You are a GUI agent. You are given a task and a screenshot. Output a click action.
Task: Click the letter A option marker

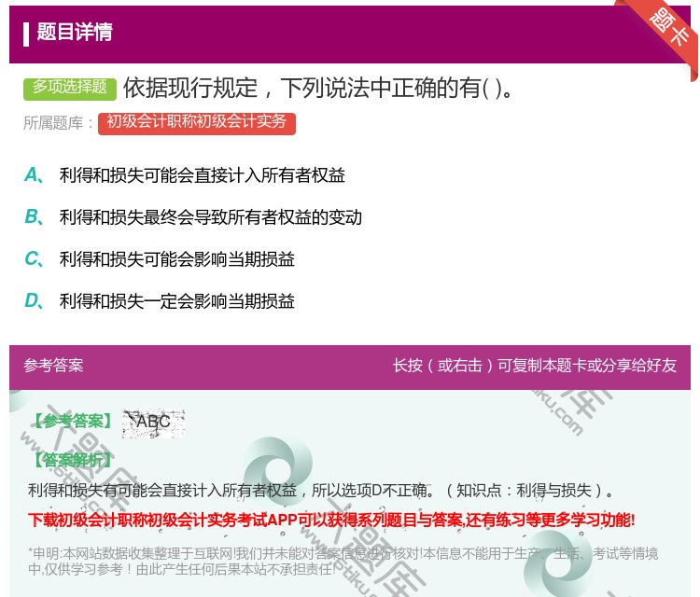click(34, 175)
